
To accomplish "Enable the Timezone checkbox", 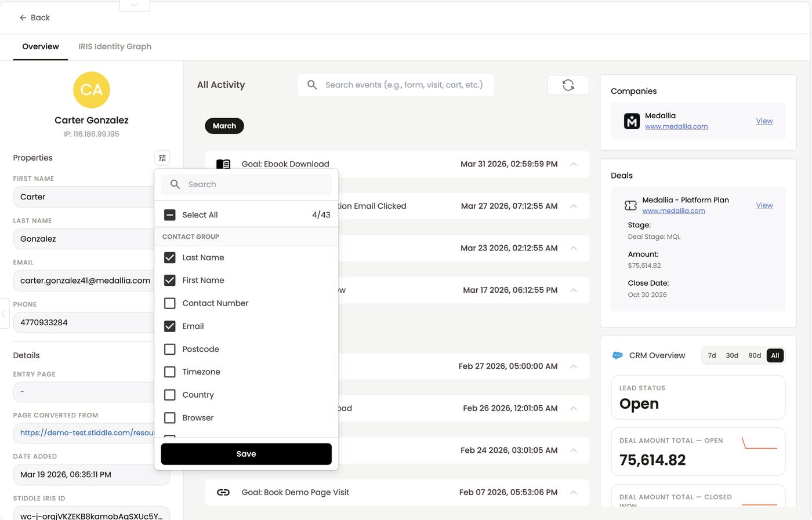I will 170,372.
